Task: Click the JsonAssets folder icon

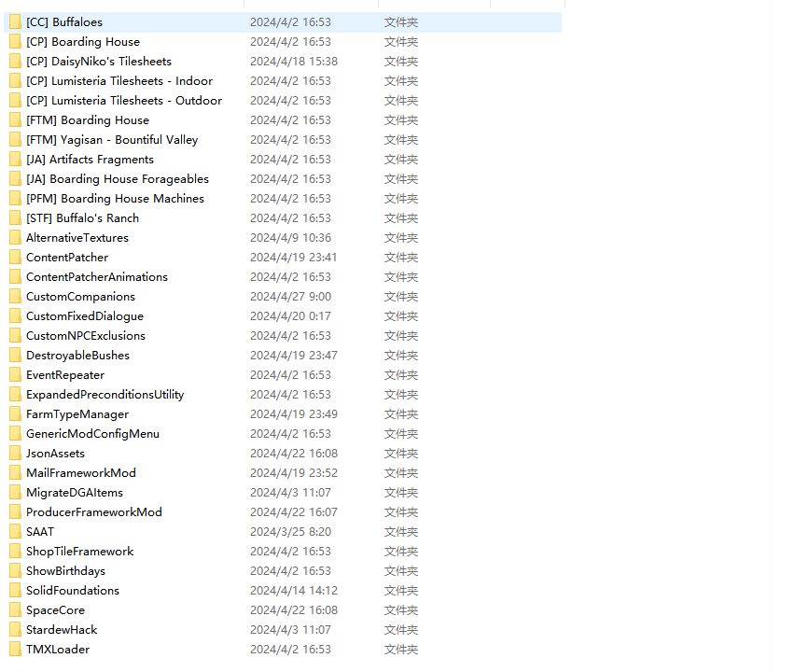Action: [x=16, y=454]
